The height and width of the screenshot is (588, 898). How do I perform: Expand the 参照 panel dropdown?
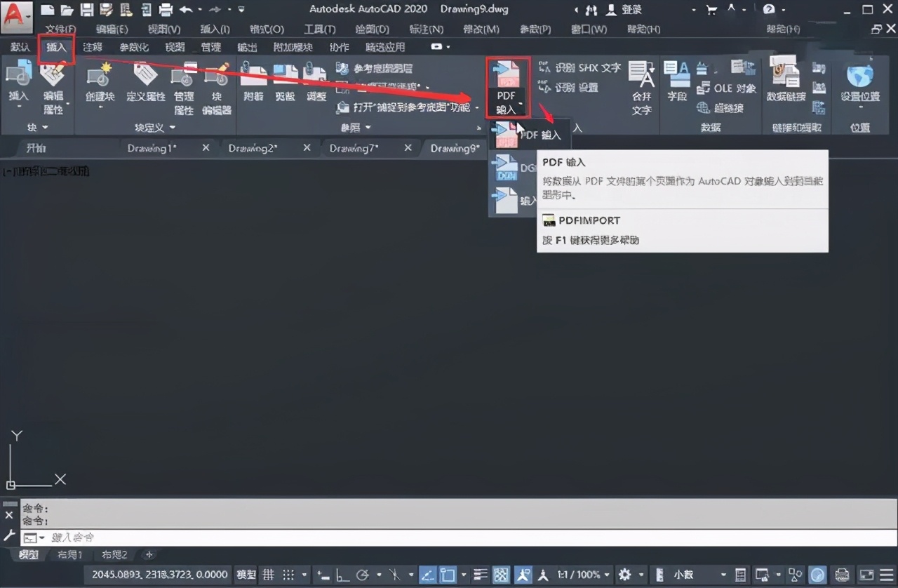356,128
